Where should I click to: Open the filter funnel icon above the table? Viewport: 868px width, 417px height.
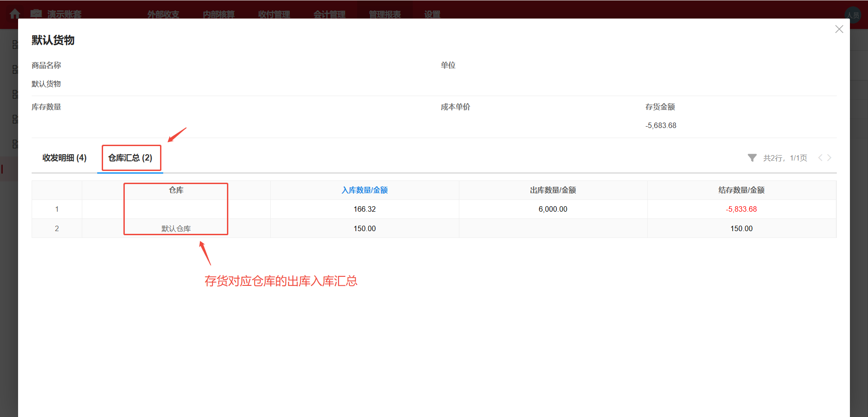click(x=752, y=157)
